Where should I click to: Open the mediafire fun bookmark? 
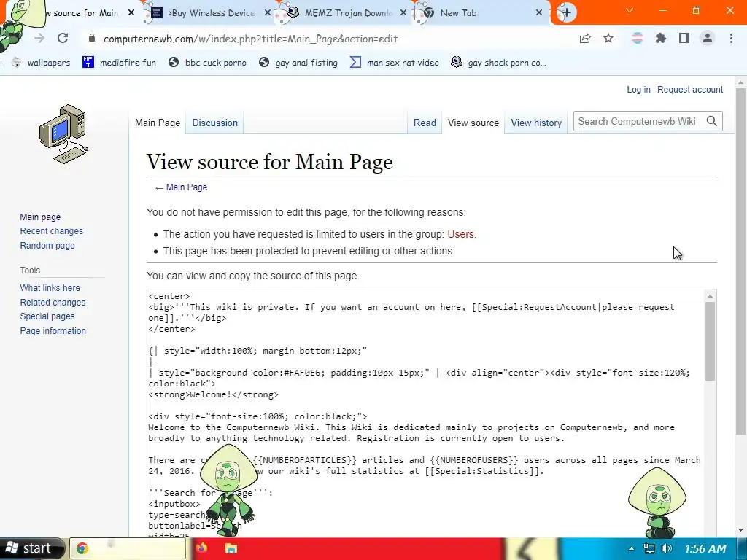[x=119, y=63]
